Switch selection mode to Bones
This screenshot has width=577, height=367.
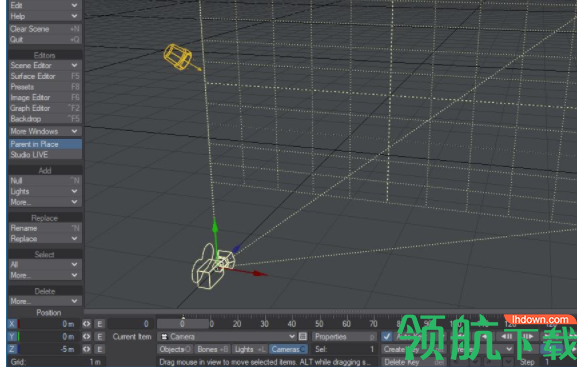pos(212,349)
